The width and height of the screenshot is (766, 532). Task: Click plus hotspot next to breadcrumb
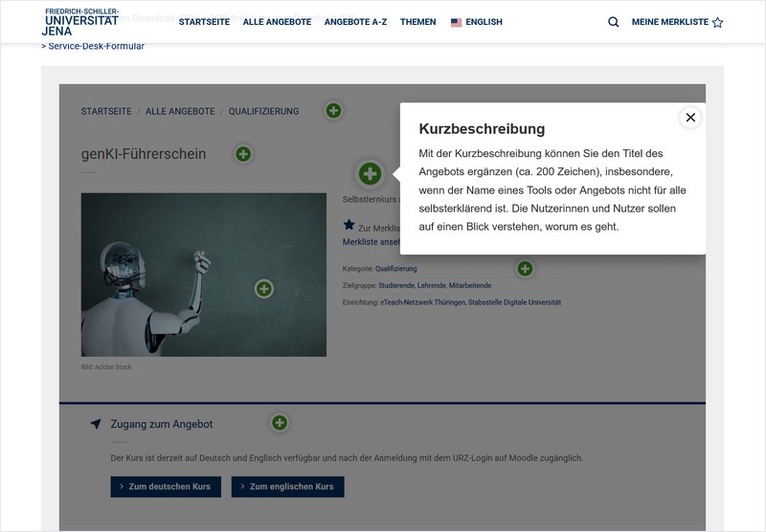point(333,111)
